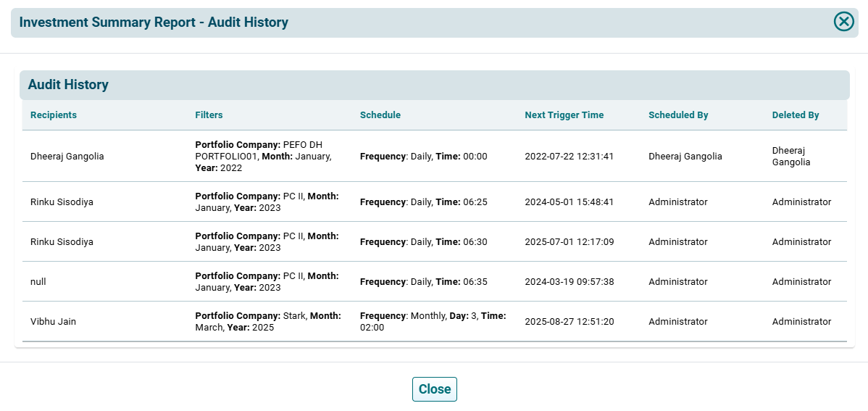Viewport: 868px width, 411px height.
Task: Select the Dheeraj Gangolia recipient cell
Action: tap(67, 157)
